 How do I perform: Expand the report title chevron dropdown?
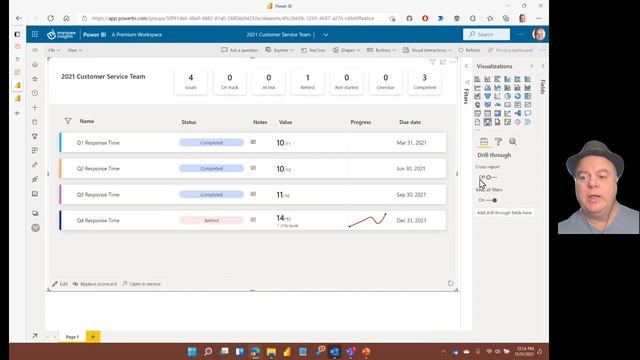pos(326,35)
